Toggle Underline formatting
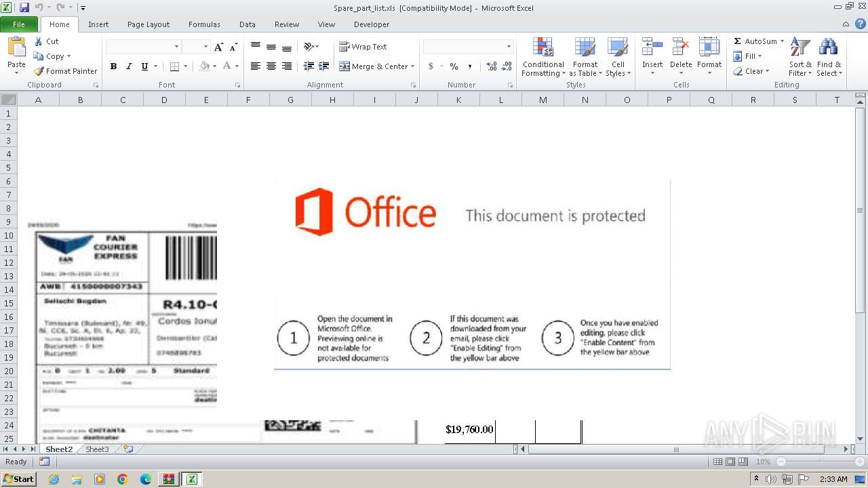Viewport: 868px width, 488px height. [144, 66]
